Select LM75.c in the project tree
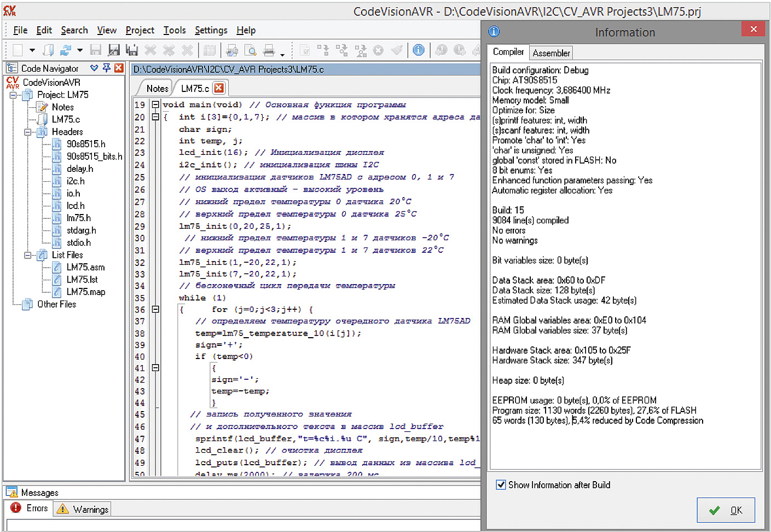Viewport: 771px width, 532px height. (x=66, y=119)
